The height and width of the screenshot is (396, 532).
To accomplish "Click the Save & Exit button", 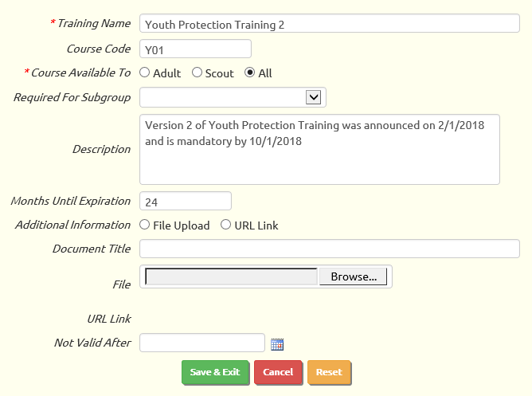I will tap(215, 372).
